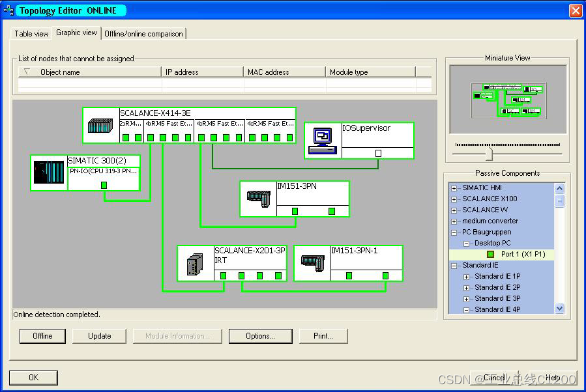Expand the SIMATIC HMI tree node

pos(454,188)
